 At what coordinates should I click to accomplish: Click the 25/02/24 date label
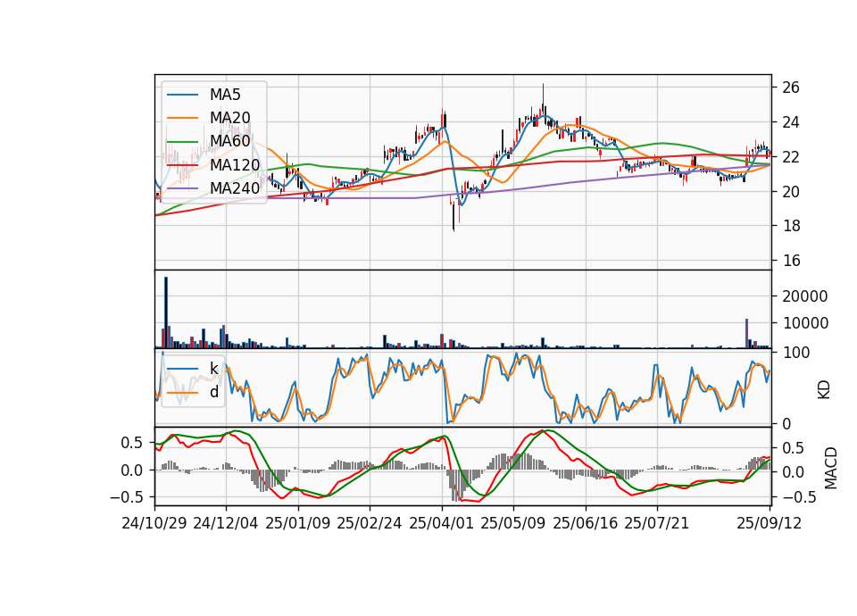coord(370,523)
